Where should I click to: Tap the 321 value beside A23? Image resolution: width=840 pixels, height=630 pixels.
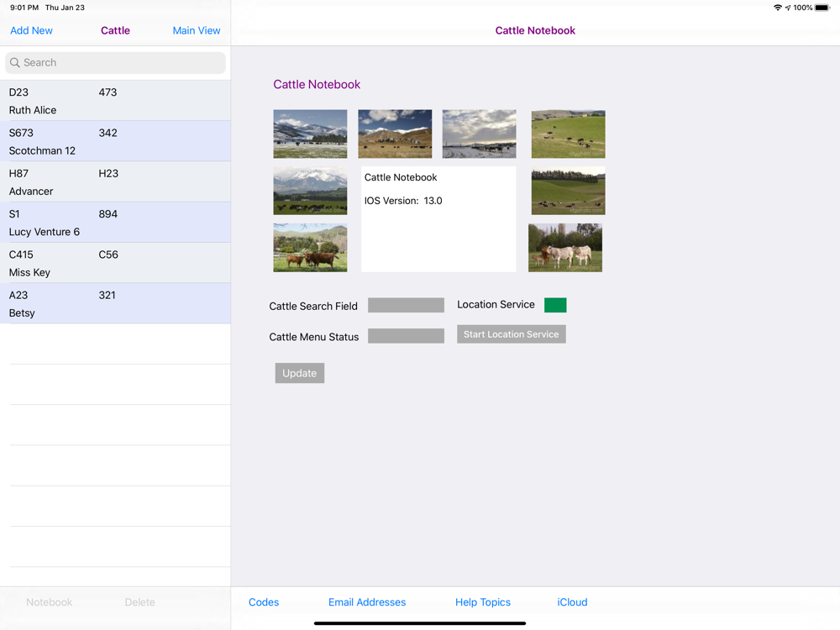tap(107, 295)
